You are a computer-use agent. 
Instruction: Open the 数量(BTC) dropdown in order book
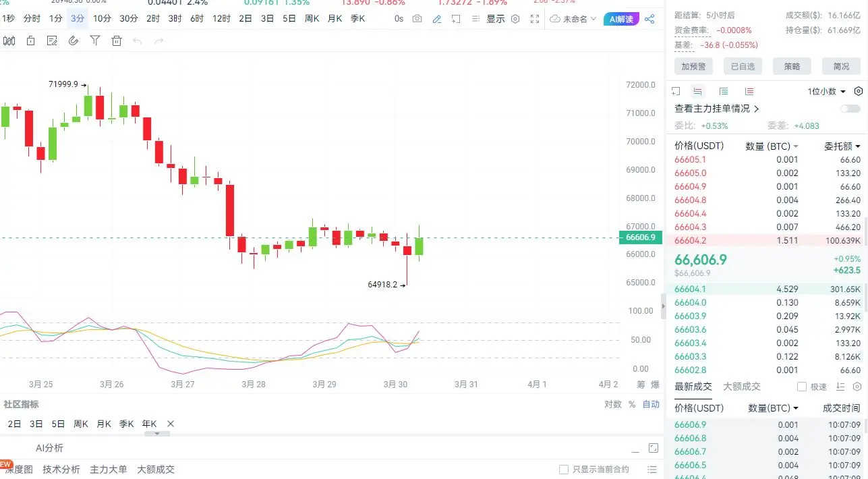772,146
